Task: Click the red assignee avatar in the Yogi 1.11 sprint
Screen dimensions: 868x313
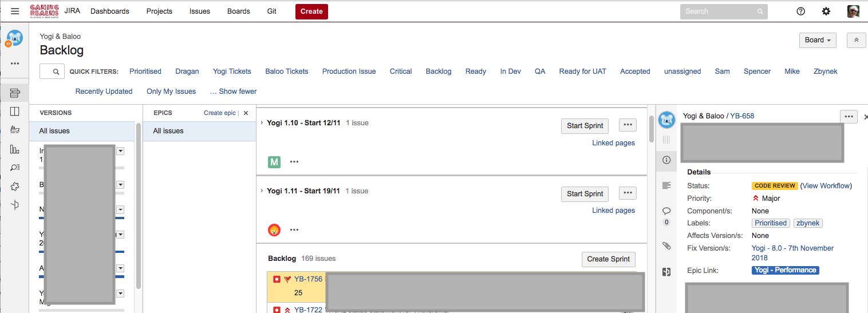Action: [x=274, y=230]
